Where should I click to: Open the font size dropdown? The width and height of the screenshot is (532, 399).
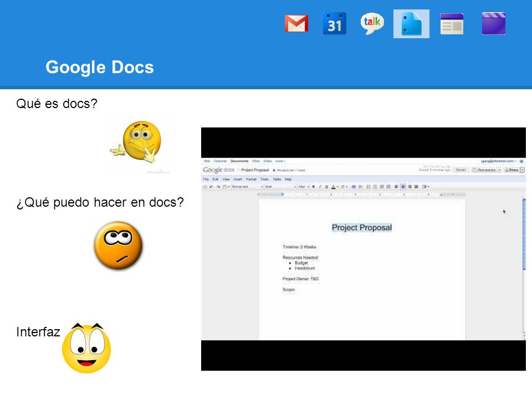click(x=303, y=187)
